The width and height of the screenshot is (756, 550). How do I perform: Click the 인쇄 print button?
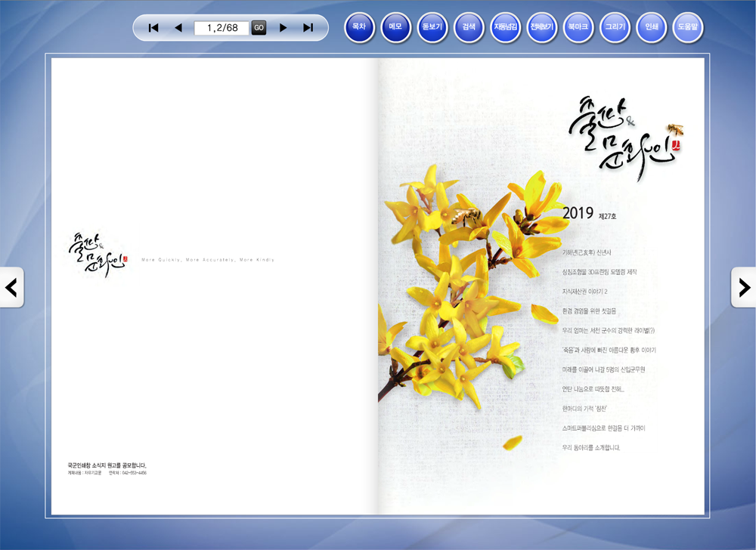click(652, 27)
